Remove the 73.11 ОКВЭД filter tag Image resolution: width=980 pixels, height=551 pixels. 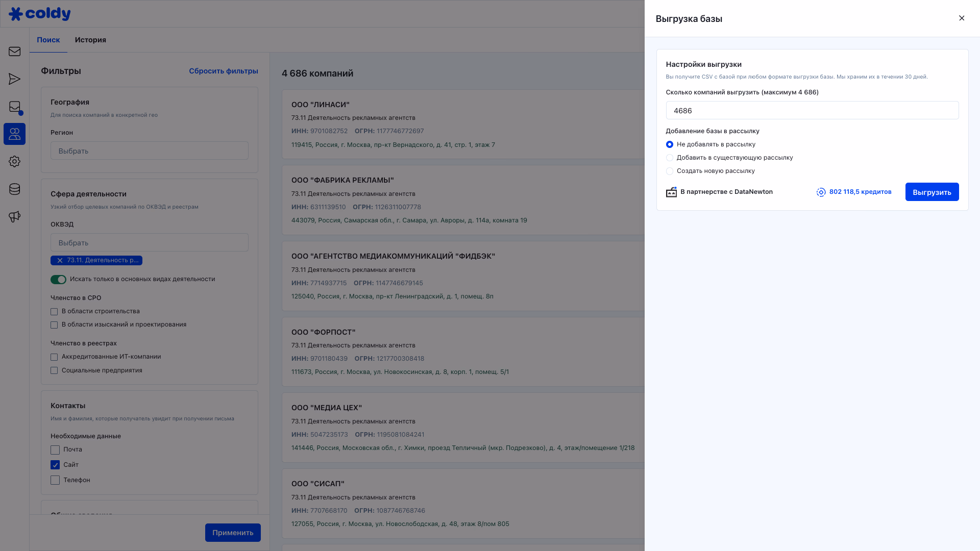coord(60,260)
